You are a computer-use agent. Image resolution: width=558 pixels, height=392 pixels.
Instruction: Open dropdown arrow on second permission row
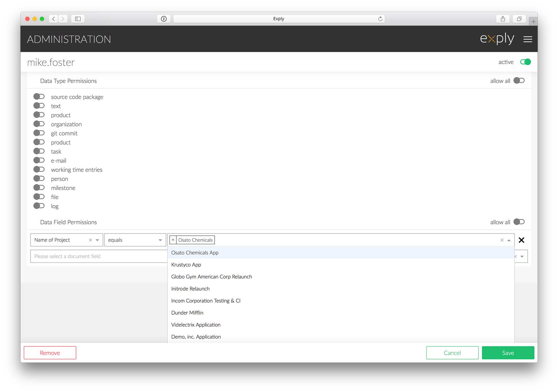[x=522, y=256]
